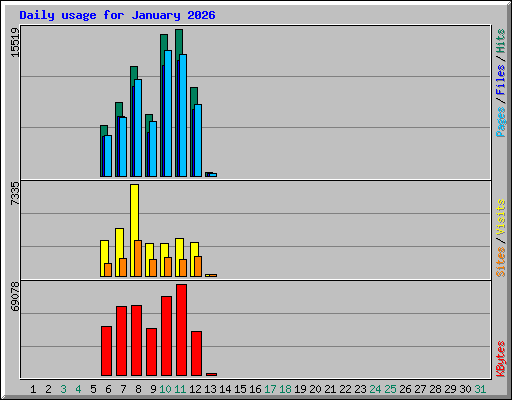Click day label 15 on the axis
512x400 pixels.
(x=240, y=389)
